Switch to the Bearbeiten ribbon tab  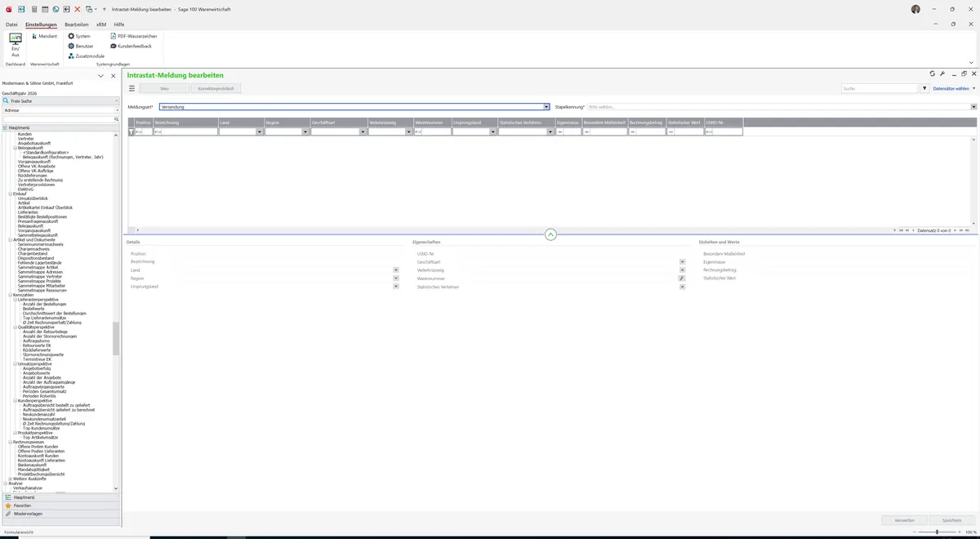(x=77, y=24)
